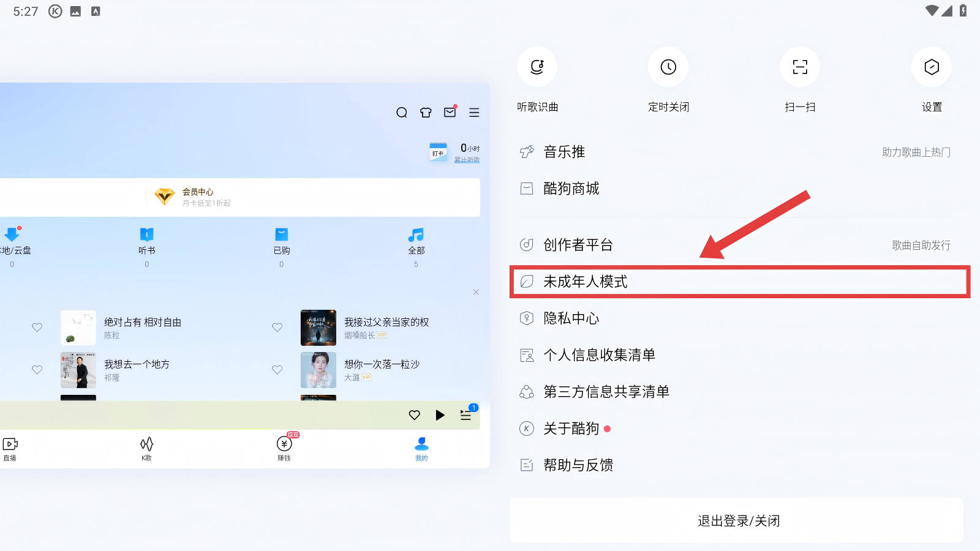980x551 pixels.
Task: Open album thumbnail of 想你一次落一粒沙
Action: click(318, 370)
